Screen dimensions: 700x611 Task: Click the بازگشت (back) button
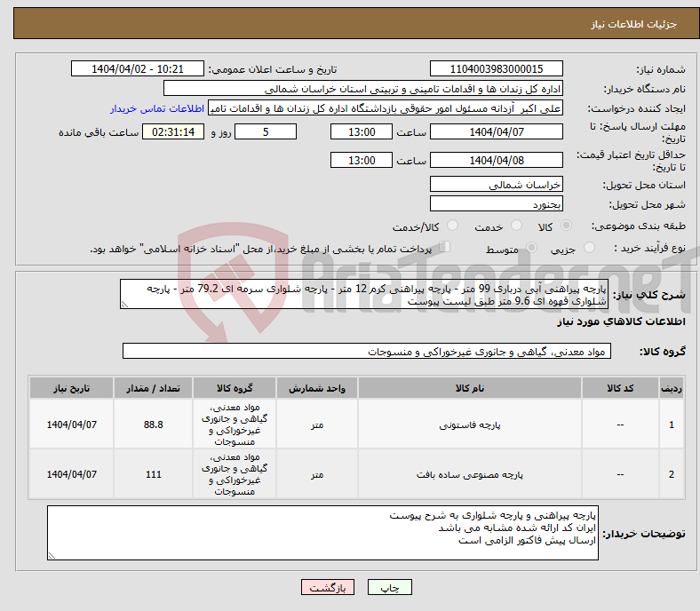coord(328,587)
